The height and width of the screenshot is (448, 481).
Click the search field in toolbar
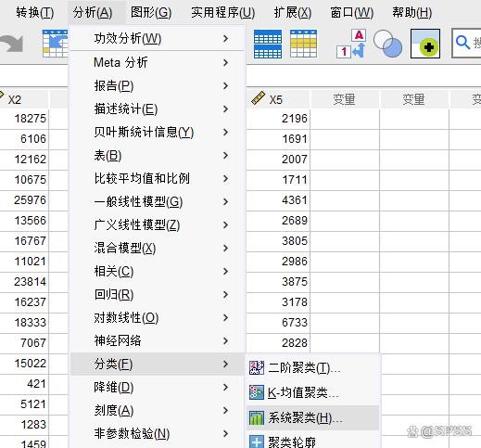(x=467, y=44)
